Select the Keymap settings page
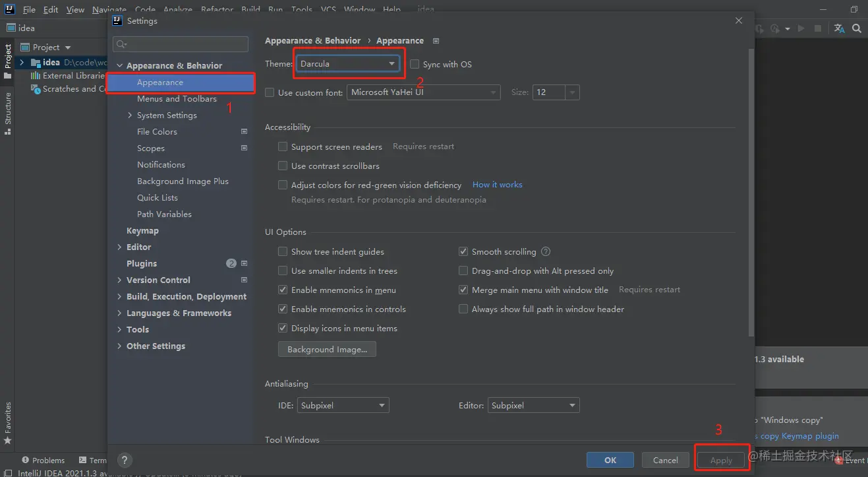Screen dimensions: 868x477 pos(142,230)
